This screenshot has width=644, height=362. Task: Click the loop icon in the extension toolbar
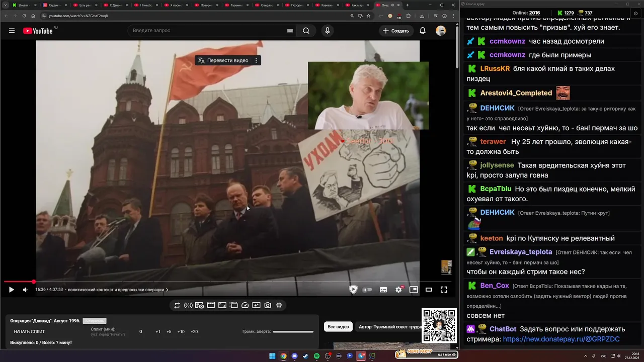(x=177, y=305)
